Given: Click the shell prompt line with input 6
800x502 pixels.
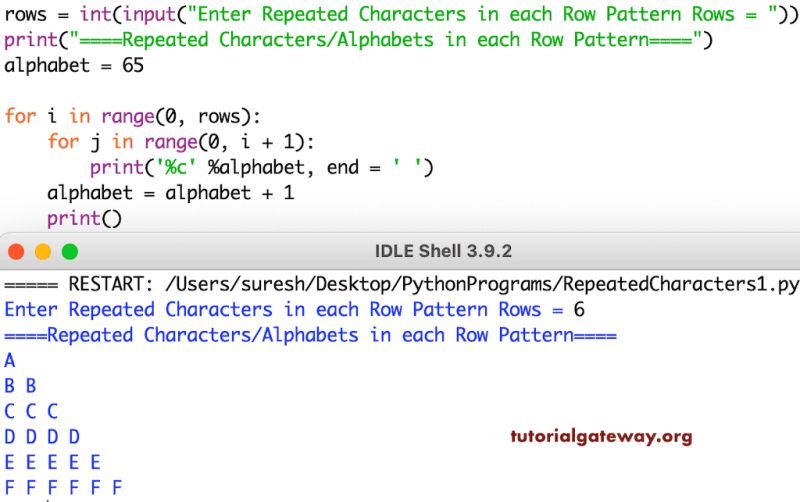Looking at the screenshot, I should pos(294,309).
